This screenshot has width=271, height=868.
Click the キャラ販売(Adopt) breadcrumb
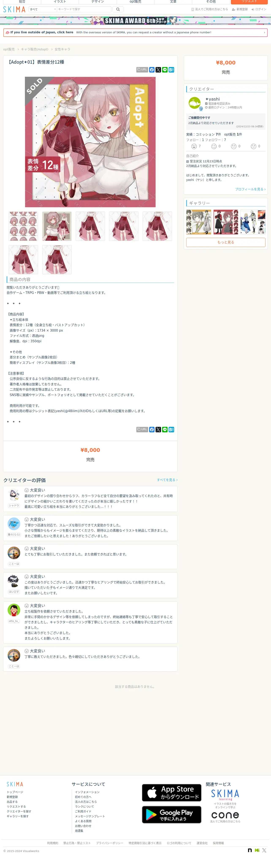tap(34, 49)
